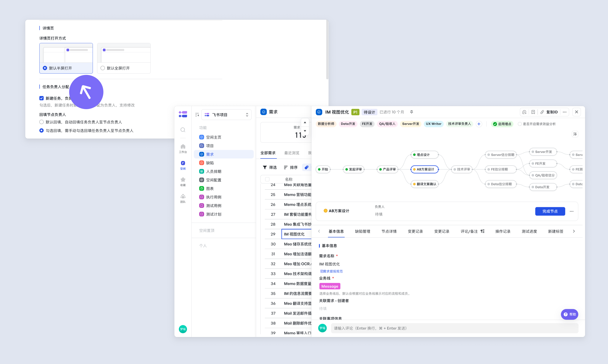608x364 pixels.
Task: Open 人员排期 in the sidebar
Action: tap(224, 171)
